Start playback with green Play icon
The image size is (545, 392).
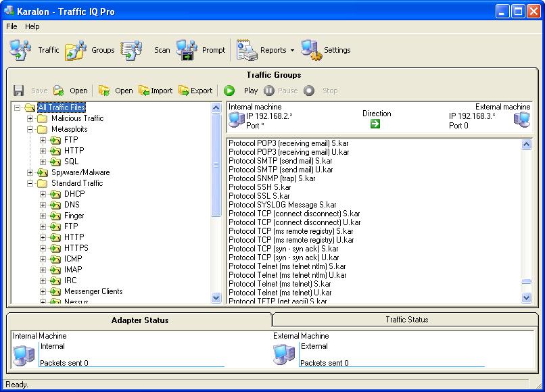coord(229,91)
